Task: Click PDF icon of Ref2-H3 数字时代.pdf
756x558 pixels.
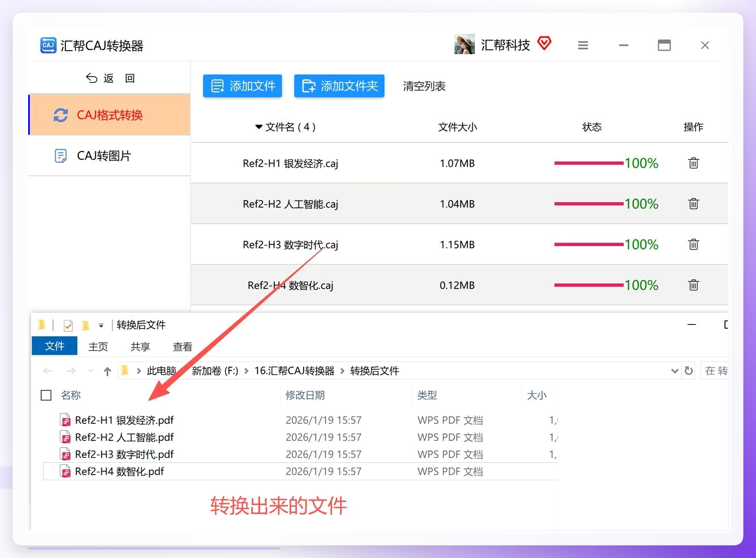Action: [x=65, y=454]
